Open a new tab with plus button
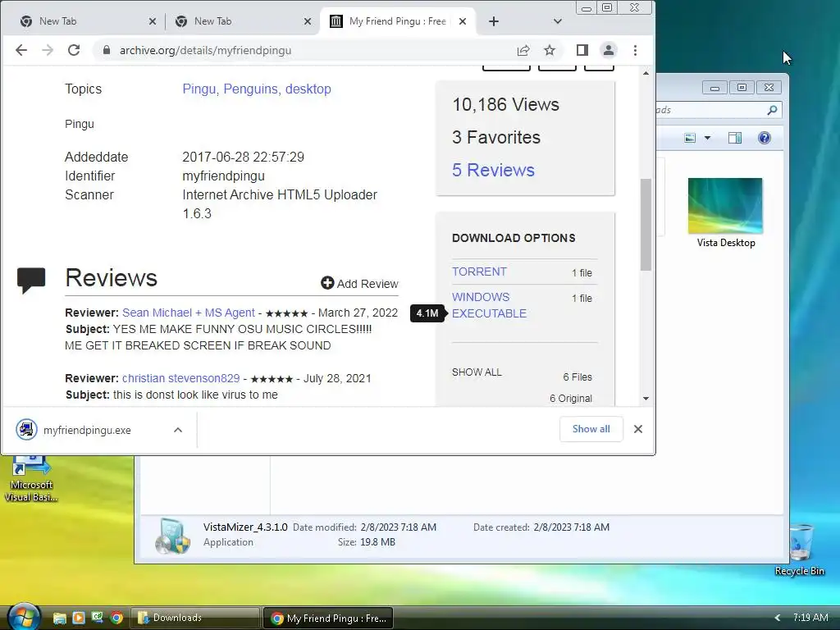 tap(494, 21)
